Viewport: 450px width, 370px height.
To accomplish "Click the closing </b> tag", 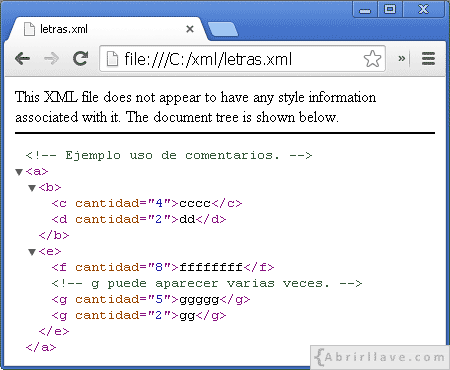I will coord(54,235).
